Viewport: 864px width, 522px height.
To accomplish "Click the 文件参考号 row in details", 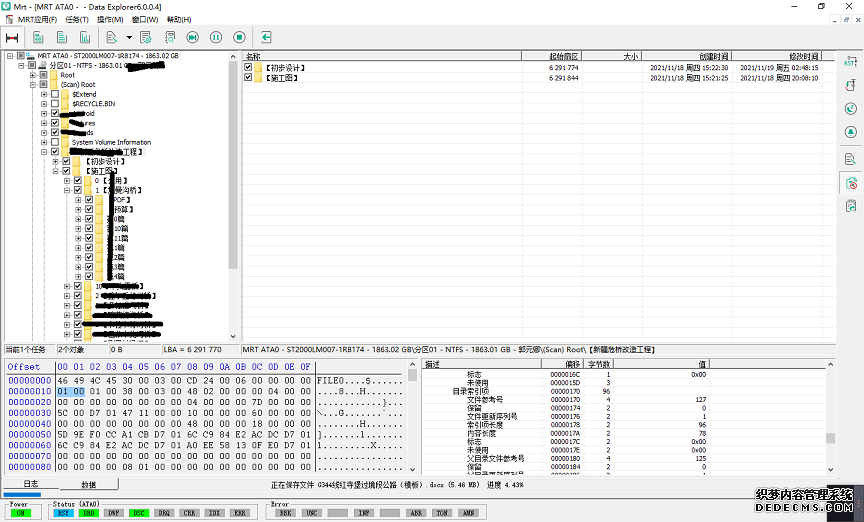I will pyautogui.click(x=565, y=400).
